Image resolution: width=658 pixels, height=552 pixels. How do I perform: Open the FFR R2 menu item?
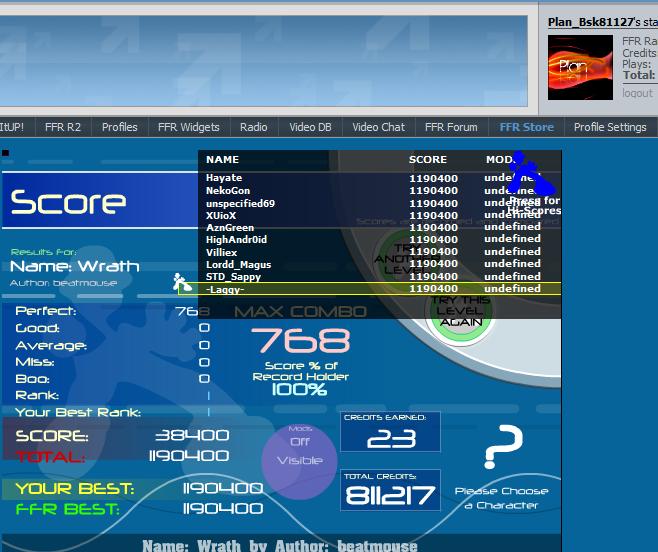coord(63,127)
